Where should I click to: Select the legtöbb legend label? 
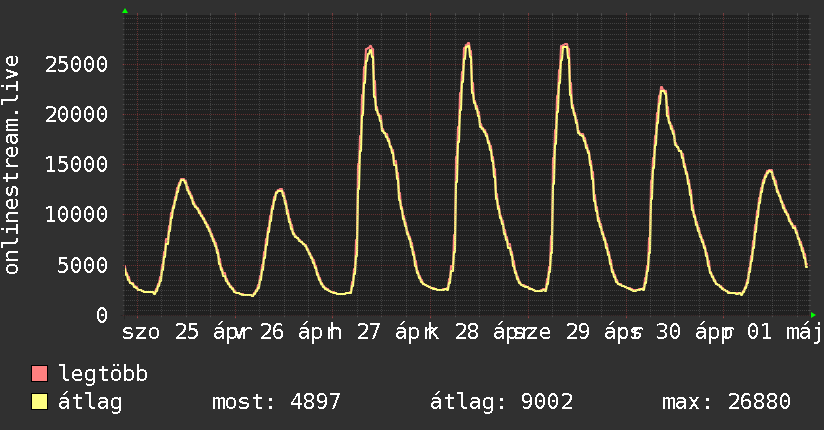point(103,373)
